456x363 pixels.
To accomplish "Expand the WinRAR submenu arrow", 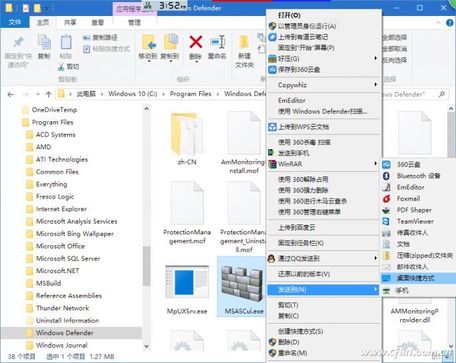I will [x=376, y=164].
